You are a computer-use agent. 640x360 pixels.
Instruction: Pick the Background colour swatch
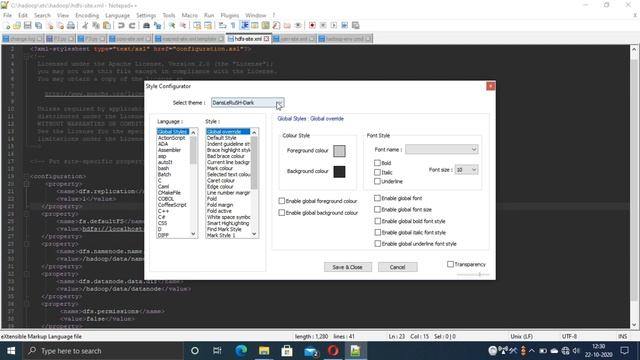tap(339, 171)
